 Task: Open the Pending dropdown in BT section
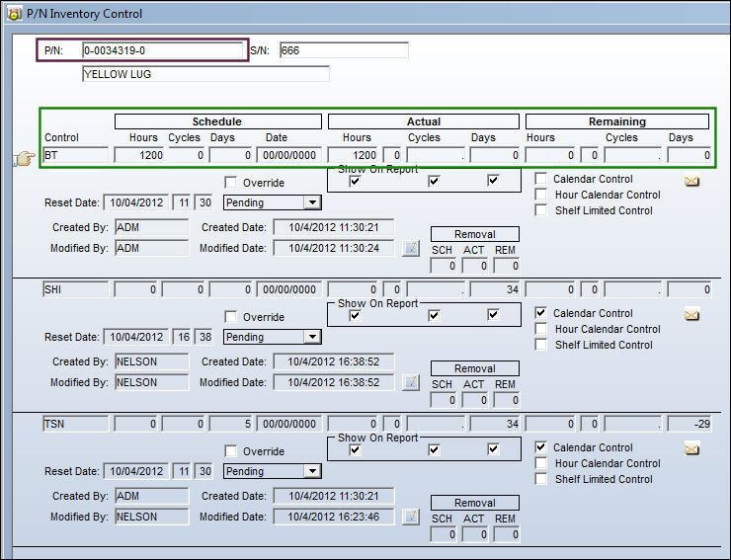pyautogui.click(x=312, y=202)
